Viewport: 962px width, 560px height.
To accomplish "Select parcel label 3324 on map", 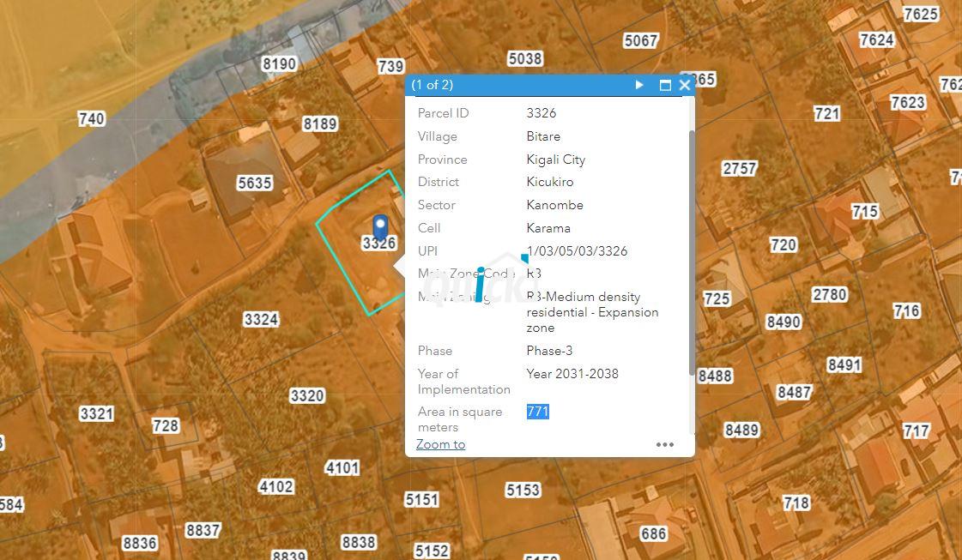I will (x=262, y=319).
